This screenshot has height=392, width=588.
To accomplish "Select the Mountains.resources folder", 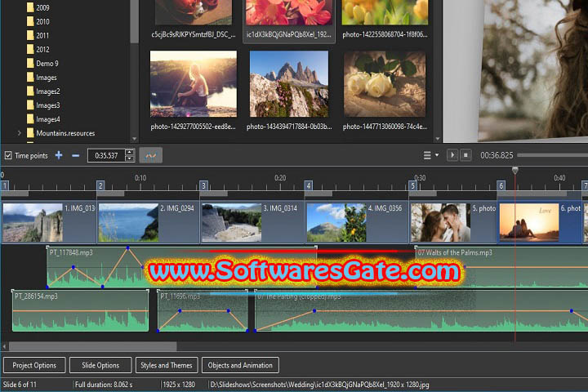I will coord(61,133).
